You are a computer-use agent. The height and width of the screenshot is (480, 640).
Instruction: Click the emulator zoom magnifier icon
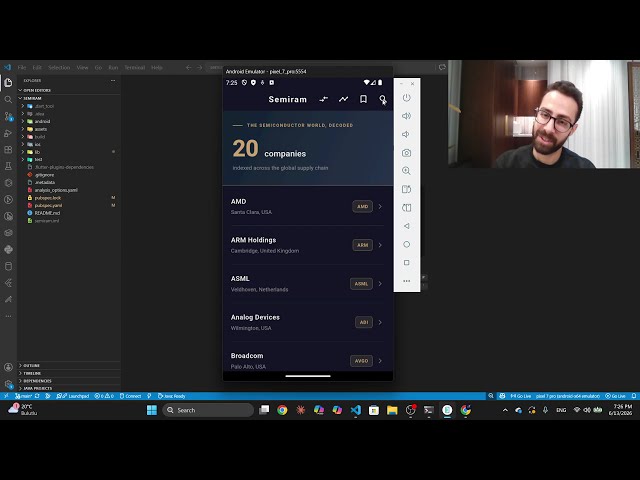coord(407,171)
